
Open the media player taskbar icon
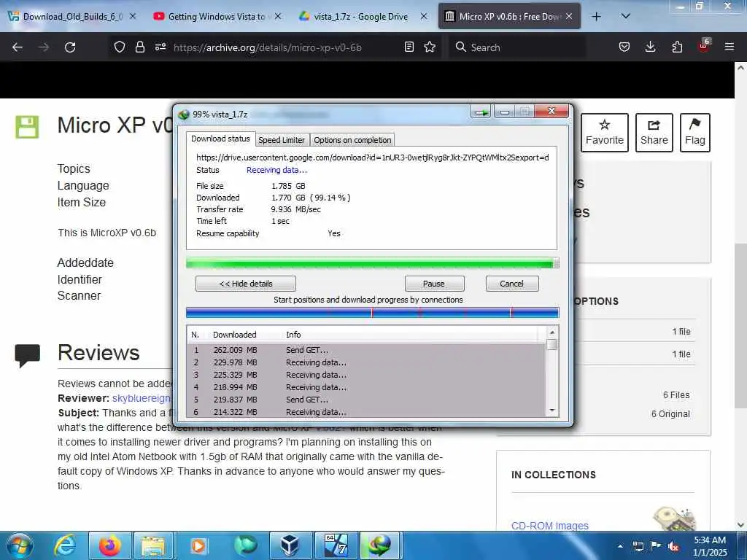click(198, 545)
